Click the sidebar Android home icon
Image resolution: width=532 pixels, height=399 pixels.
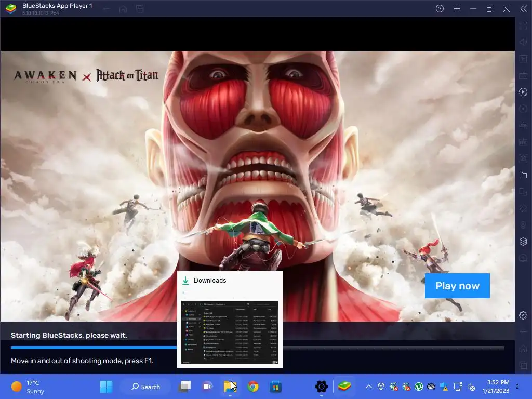pyautogui.click(x=523, y=349)
